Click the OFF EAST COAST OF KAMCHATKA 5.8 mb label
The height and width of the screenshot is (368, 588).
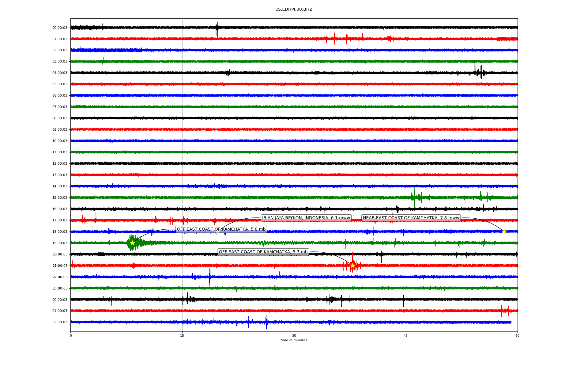click(221, 229)
